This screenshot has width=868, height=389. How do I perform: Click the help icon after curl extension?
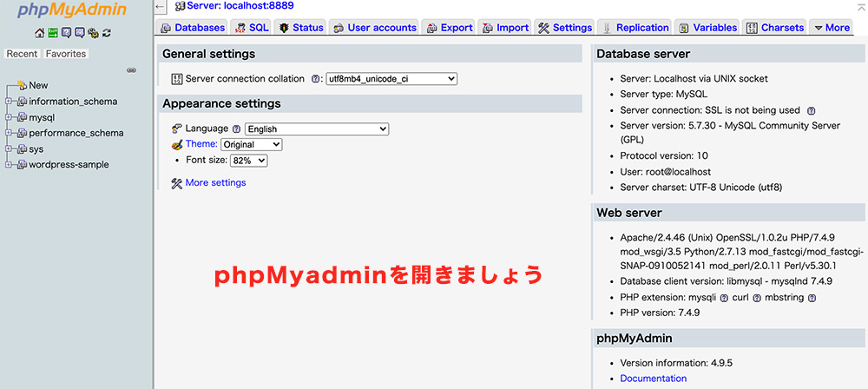757,298
